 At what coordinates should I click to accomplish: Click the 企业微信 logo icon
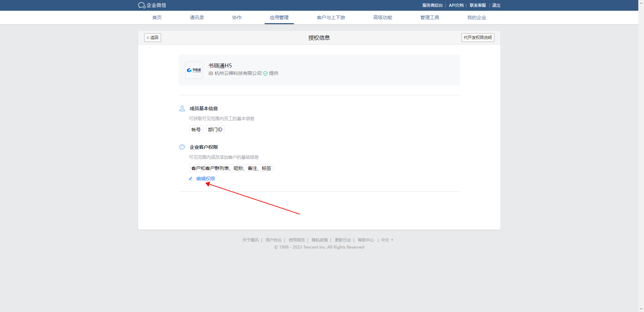coord(142,5)
